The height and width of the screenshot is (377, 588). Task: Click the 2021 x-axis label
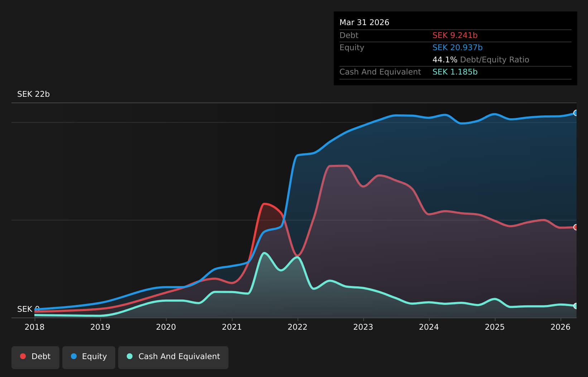[x=232, y=327]
